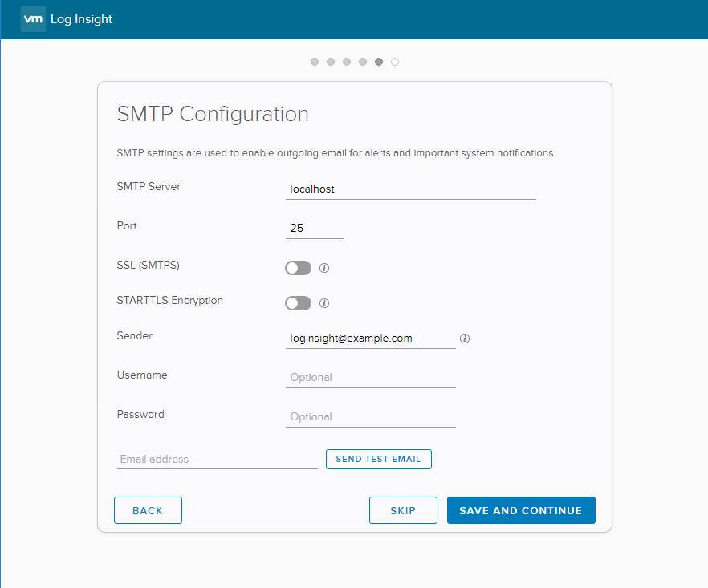Click the second wizard step dot

pos(331,62)
